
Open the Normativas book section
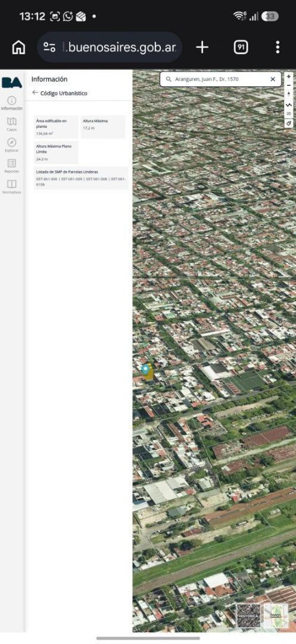[12, 187]
